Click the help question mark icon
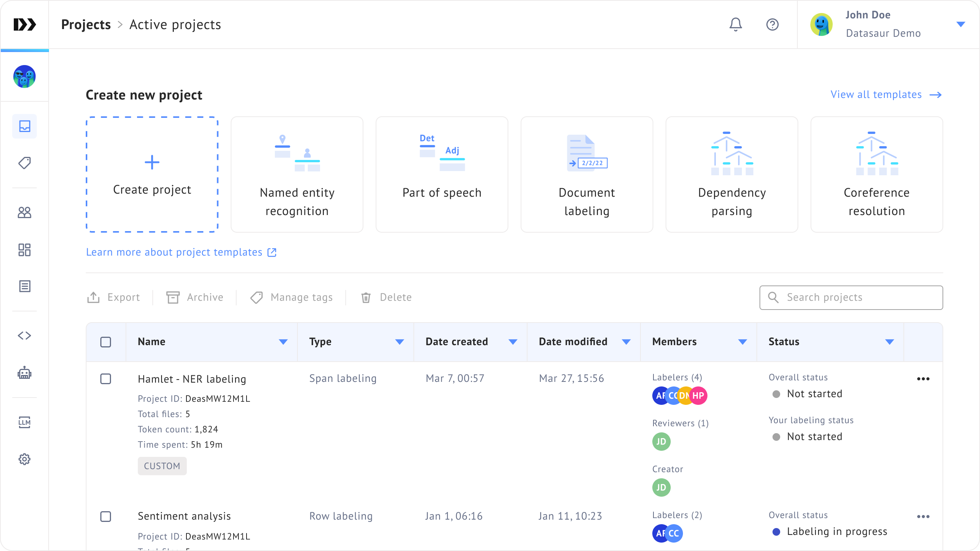 pos(772,24)
